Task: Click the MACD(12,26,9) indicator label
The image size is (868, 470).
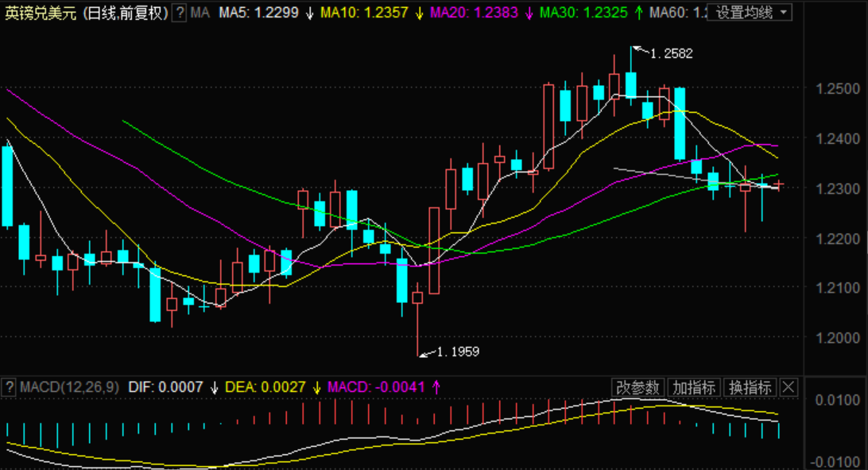Action: point(69,387)
